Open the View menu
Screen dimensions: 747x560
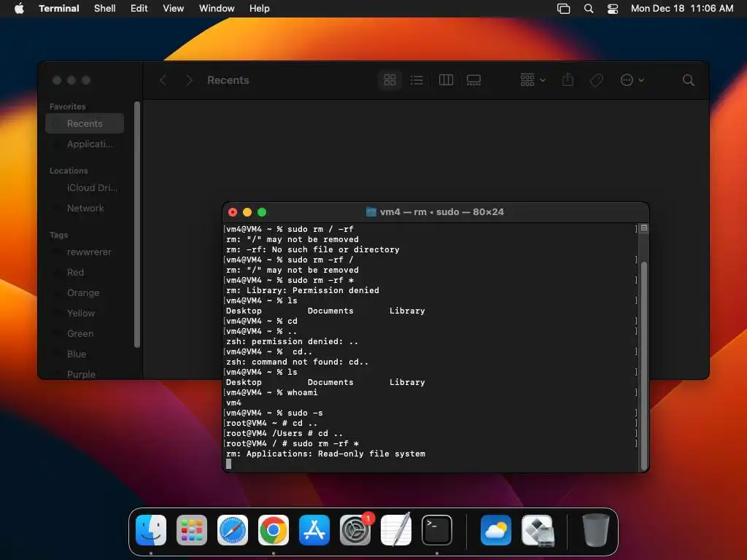tap(173, 9)
